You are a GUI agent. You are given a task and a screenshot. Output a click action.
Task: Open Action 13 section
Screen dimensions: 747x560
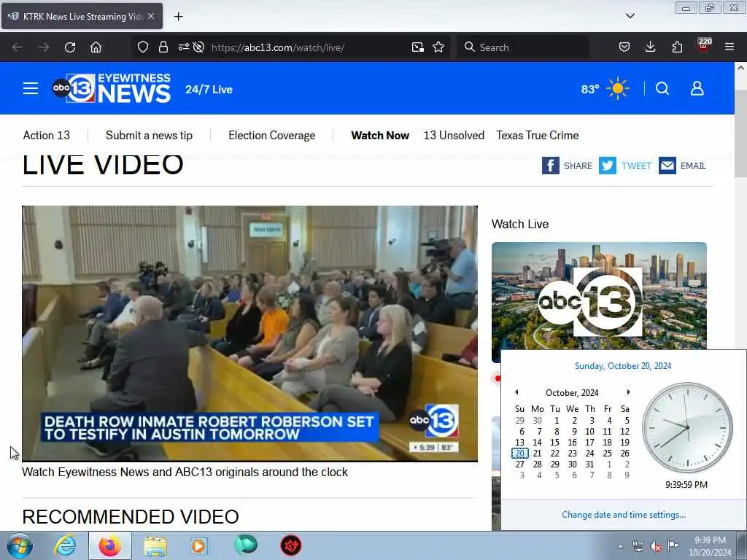[47, 135]
